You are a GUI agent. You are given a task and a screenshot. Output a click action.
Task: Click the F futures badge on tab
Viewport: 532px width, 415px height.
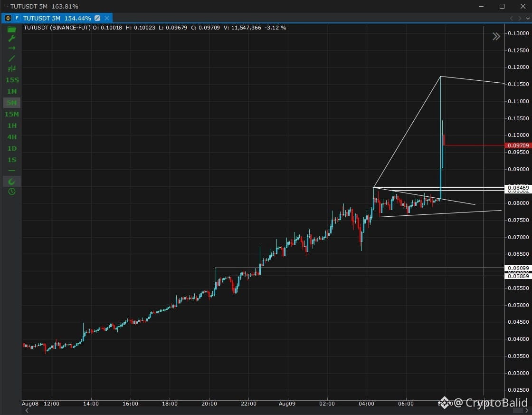(17, 18)
